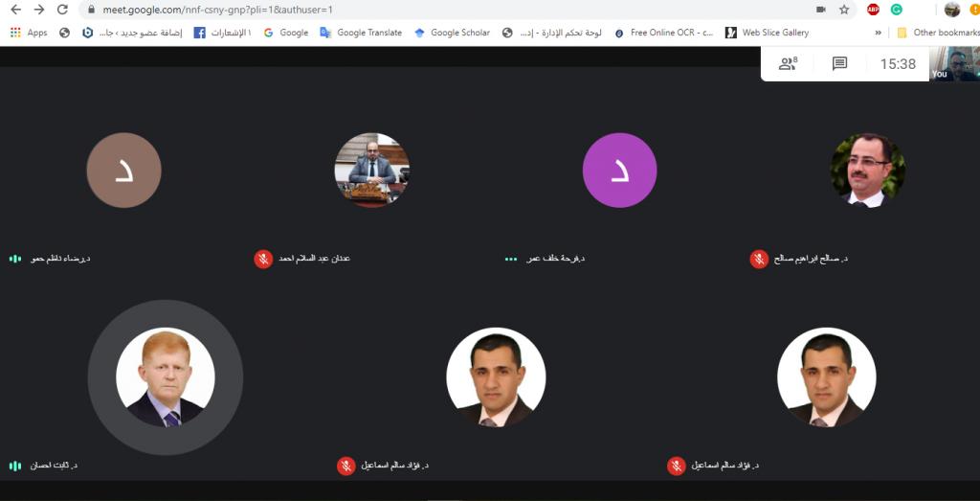Screen dimensions: 980x501
Task: Click the camera permission icon in the address bar
Action: click(x=820, y=10)
